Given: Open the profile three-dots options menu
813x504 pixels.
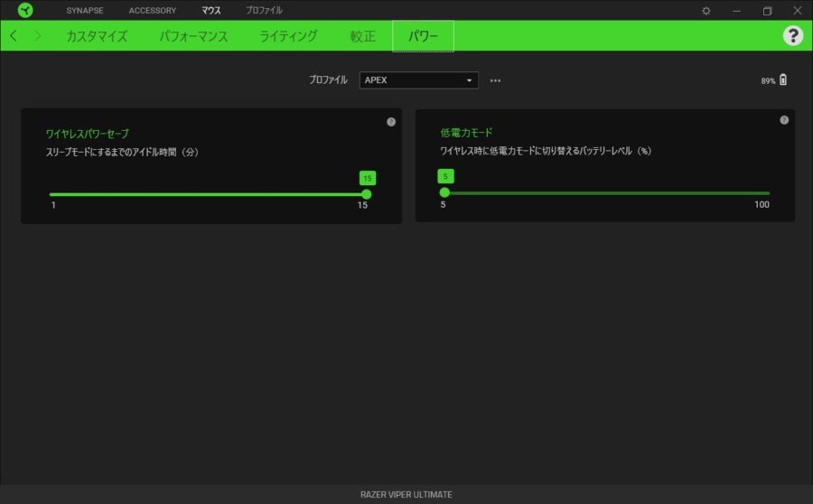Looking at the screenshot, I should pyautogui.click(x=495, y=80).
